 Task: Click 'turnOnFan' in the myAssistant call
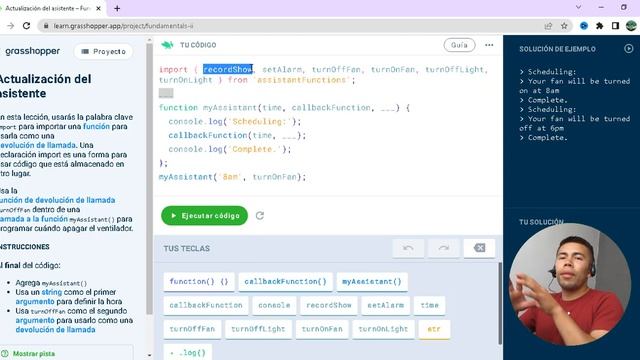274,177
